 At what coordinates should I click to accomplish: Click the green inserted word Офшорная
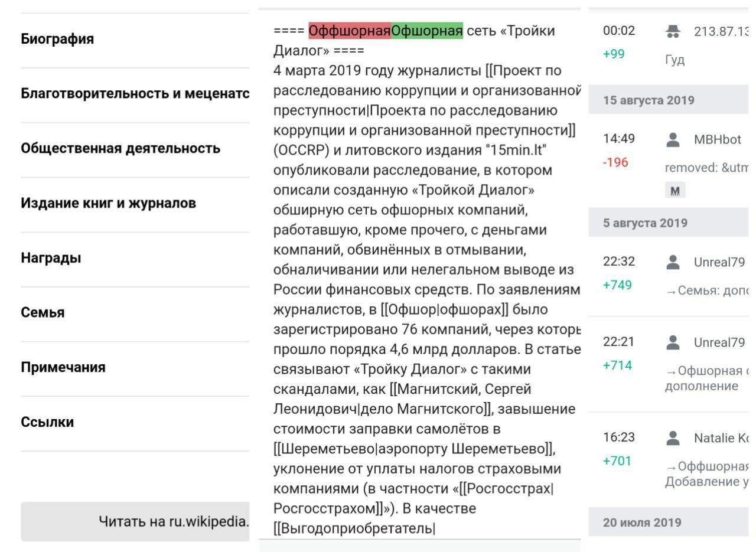point(427,31)
